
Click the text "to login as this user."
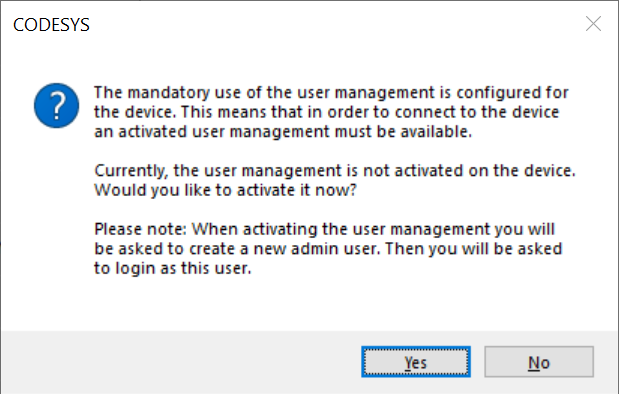[x=173, y=268]
